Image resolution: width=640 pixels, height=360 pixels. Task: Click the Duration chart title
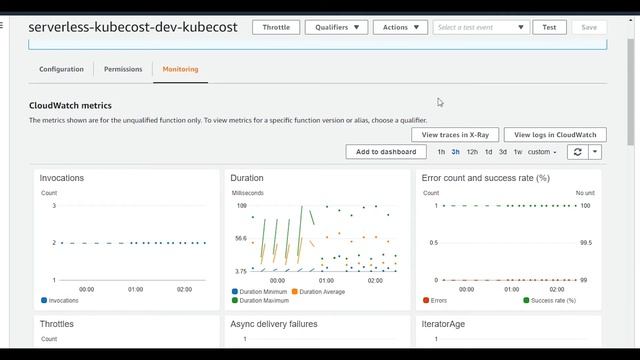247,178
